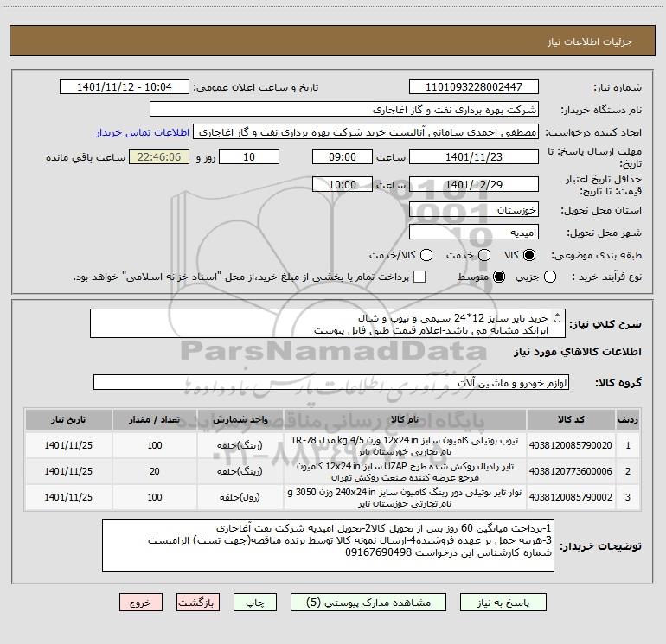This screenshot has width=666, height=644.
Task: Click the تعداد / مقدار column header
Action: coord(155,420)
